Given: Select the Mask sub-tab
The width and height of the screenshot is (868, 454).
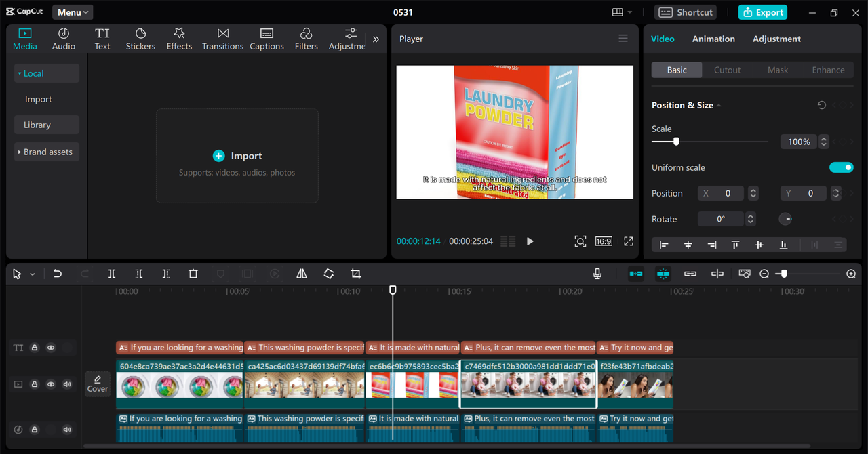Looking at the screenshot, I should coord(778,70).
